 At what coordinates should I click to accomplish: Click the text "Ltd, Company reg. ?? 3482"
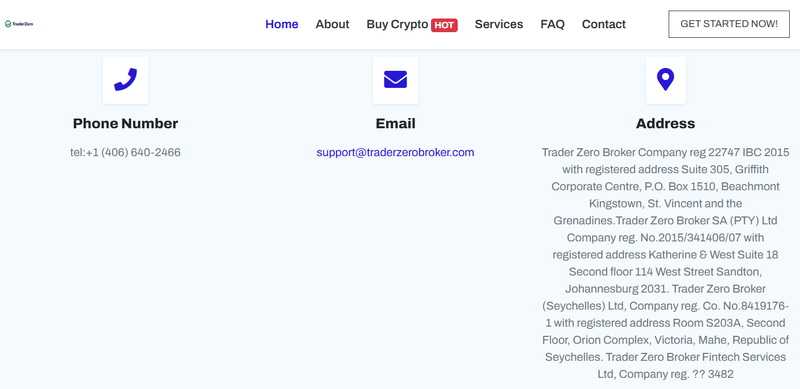(665, 374)
